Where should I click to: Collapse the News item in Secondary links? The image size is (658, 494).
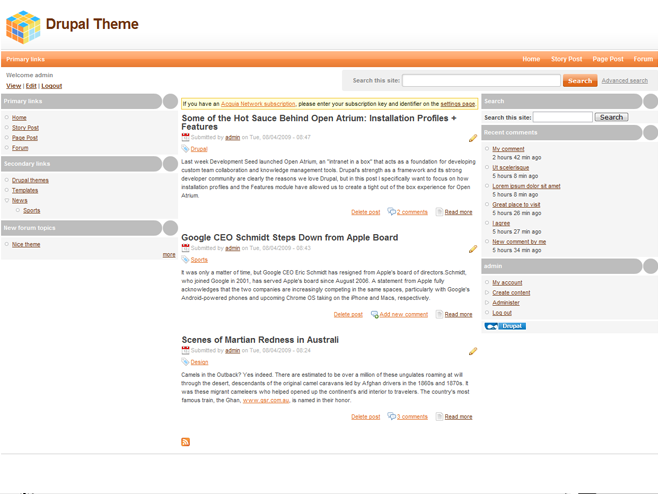(x=7, y=200)
